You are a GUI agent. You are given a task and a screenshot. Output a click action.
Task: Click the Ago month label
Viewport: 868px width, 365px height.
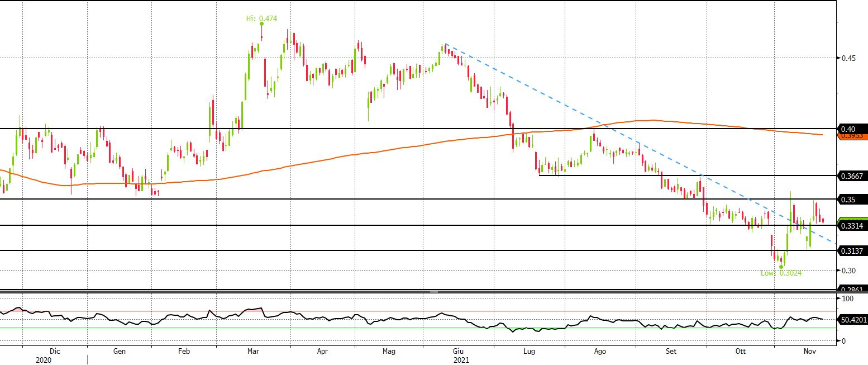(x=599, y=352)
